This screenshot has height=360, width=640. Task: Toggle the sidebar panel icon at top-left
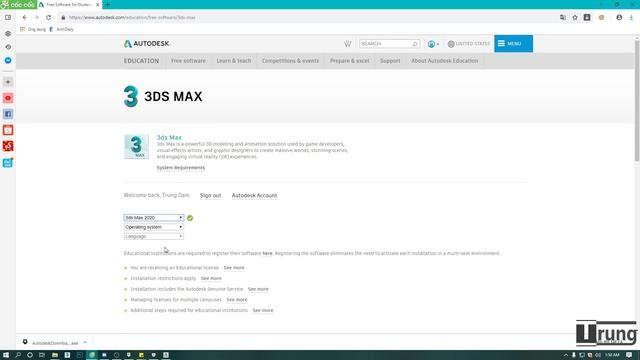click(x=8, y=18)
